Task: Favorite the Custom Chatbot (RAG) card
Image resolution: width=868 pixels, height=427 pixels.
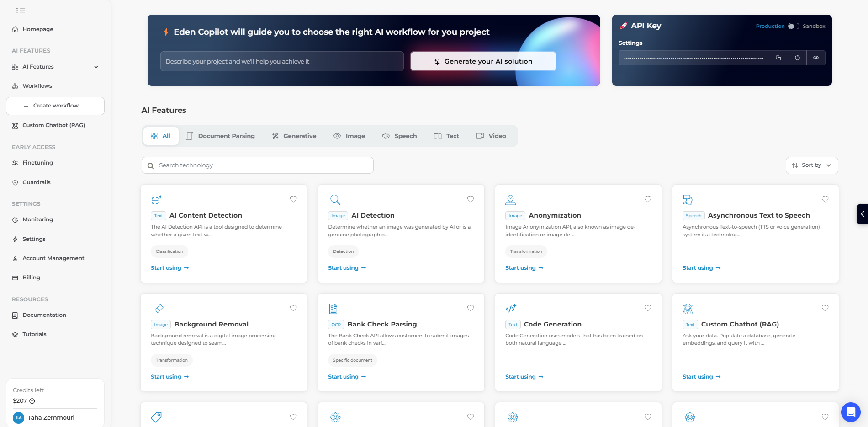Action: tap(825, 308)
